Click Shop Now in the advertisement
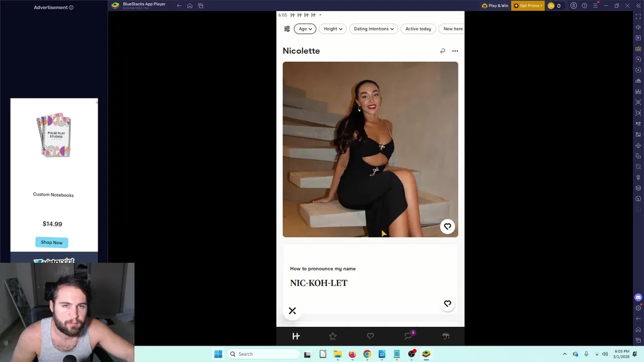Screen dimensions: 644x362 click(52, 242)
